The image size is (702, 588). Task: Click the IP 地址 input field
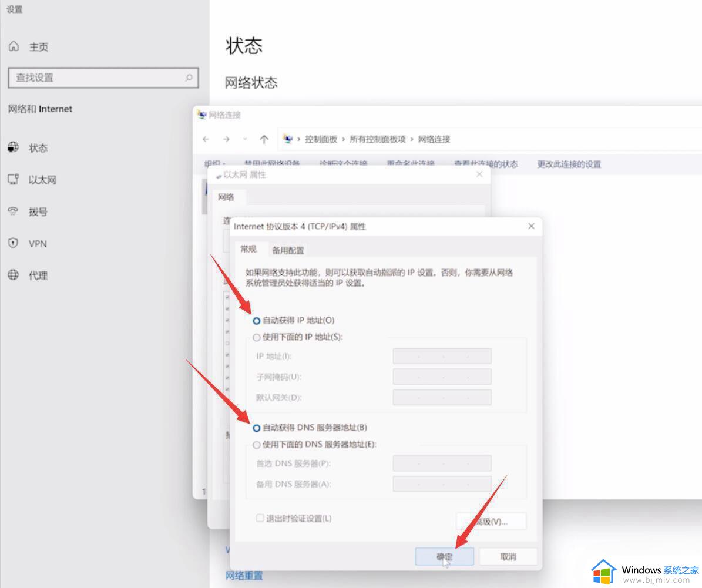[x=442, y=357]
